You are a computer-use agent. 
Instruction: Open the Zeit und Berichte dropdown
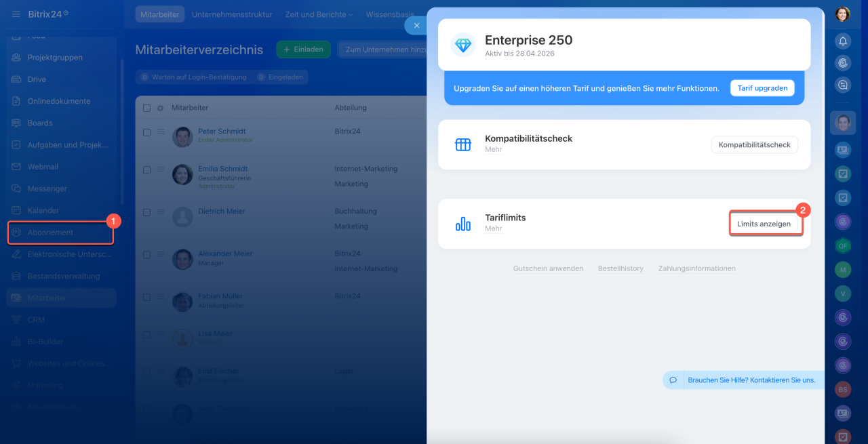(x=319, y=14)
